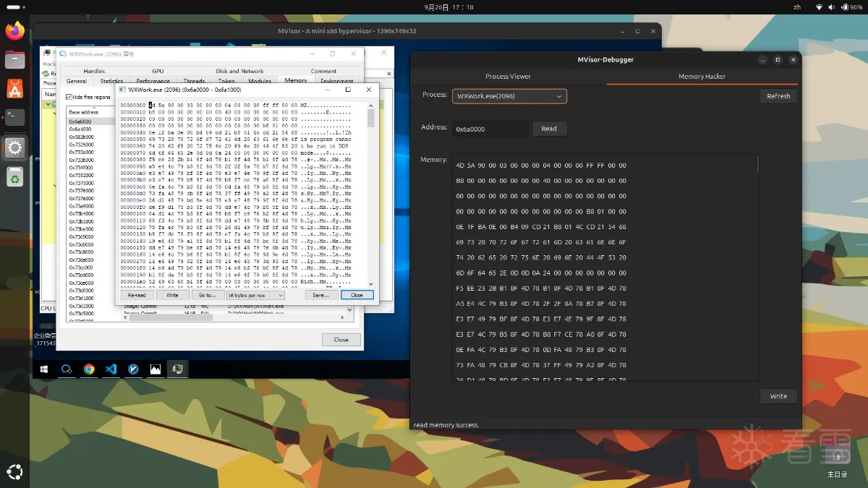Click the hex viewer vertical scrollbar thumb
Screen dimensions: 868x488
[x=371, y=119]
